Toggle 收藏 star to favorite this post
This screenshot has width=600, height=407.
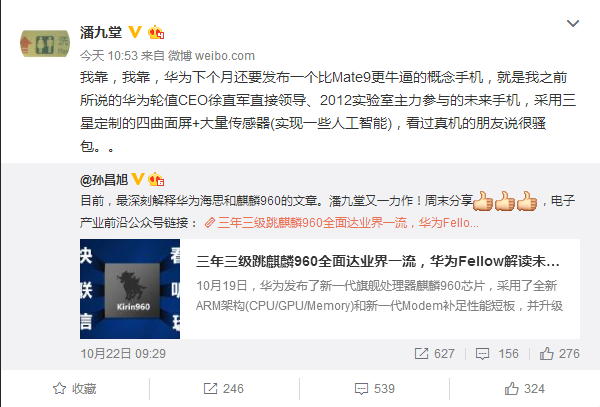(x=75, y=389)
